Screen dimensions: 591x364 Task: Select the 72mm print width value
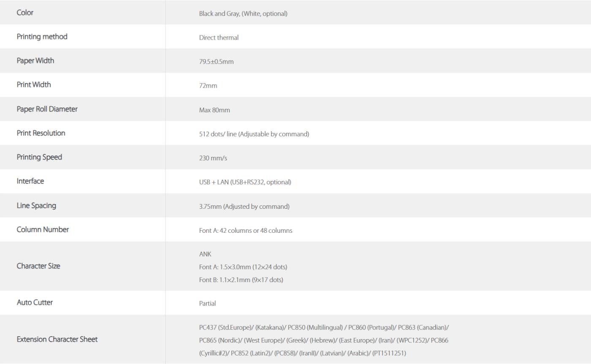pos(208,86)
